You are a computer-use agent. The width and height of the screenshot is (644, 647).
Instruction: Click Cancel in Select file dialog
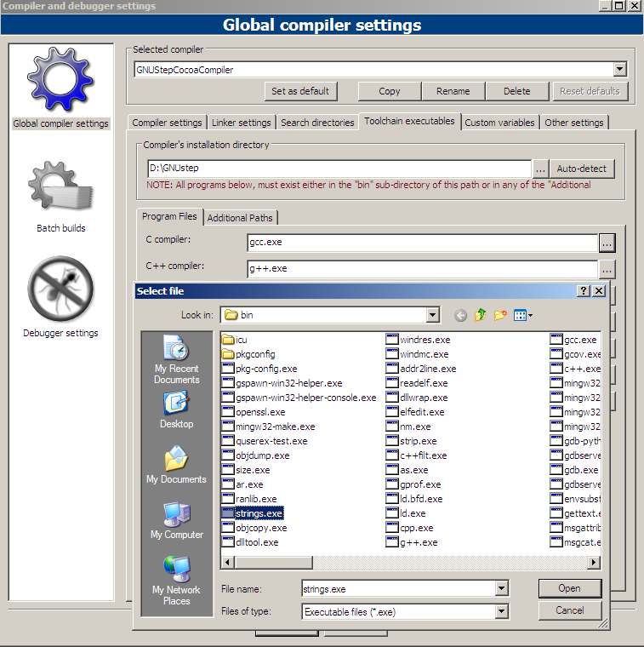(x=570, y=610)
